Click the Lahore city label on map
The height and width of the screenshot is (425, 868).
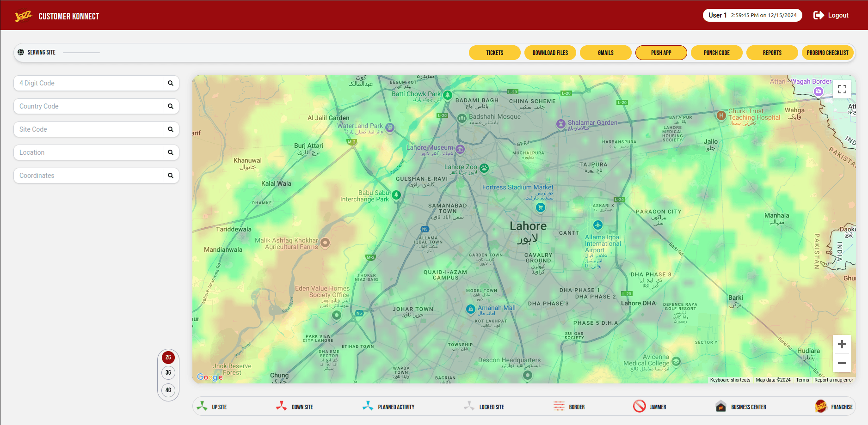(528, 226)
